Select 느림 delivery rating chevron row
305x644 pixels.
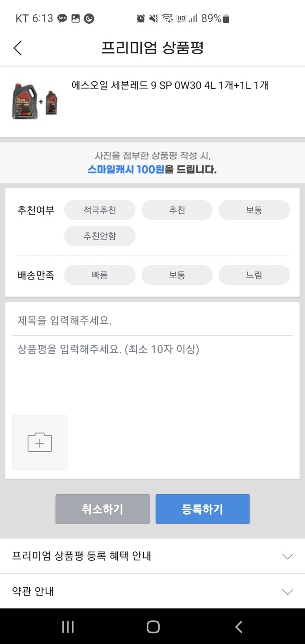254,275
